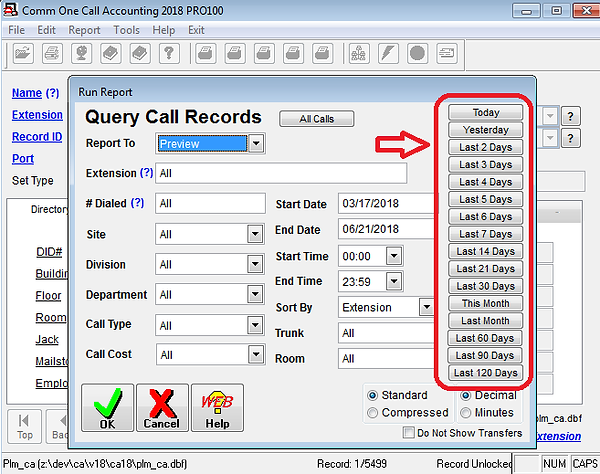Click the question mark toolbar icon

point(169,53)
